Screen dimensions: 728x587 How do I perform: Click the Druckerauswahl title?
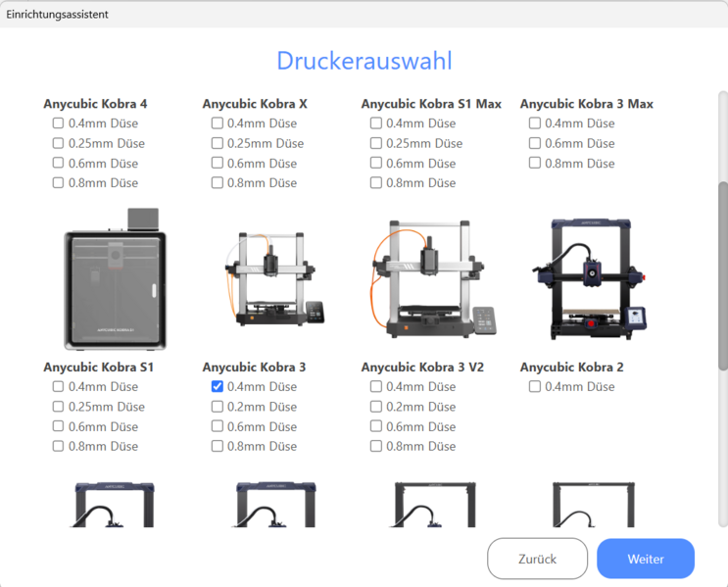click(364, 61)
